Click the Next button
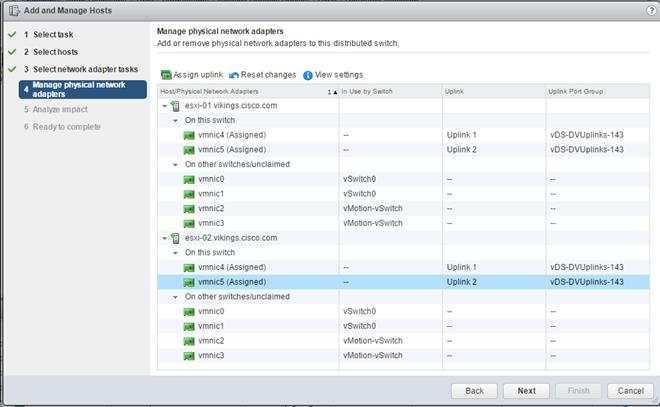This screenshot has height=407, width=660. (x=526, y=391)
